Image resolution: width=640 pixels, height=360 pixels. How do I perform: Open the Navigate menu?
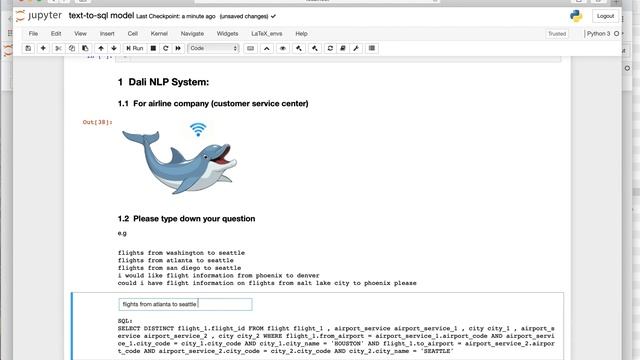point(192,33)
